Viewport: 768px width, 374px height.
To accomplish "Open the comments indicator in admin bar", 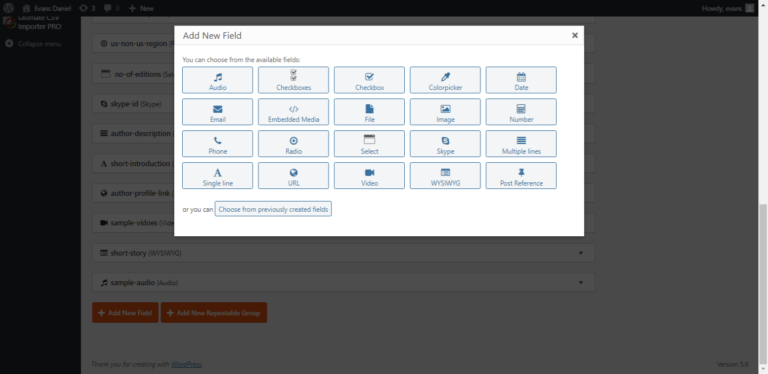I will pos(111,8).
